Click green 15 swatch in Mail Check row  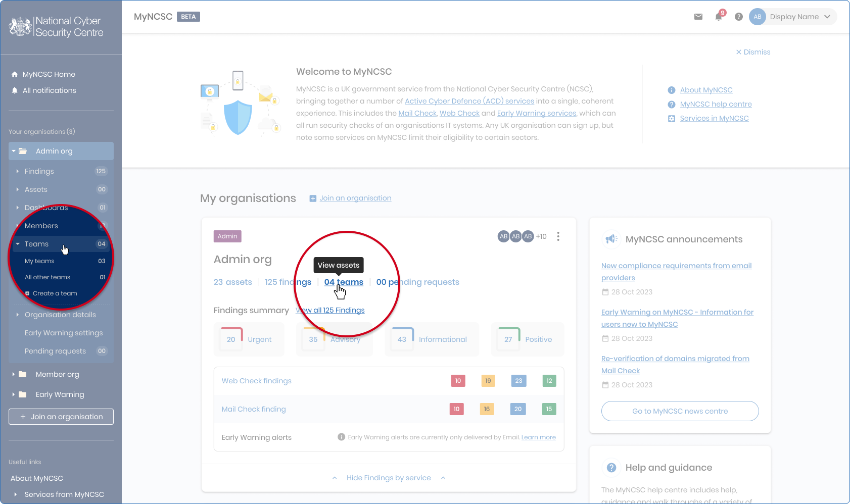[x=549, y=409]
